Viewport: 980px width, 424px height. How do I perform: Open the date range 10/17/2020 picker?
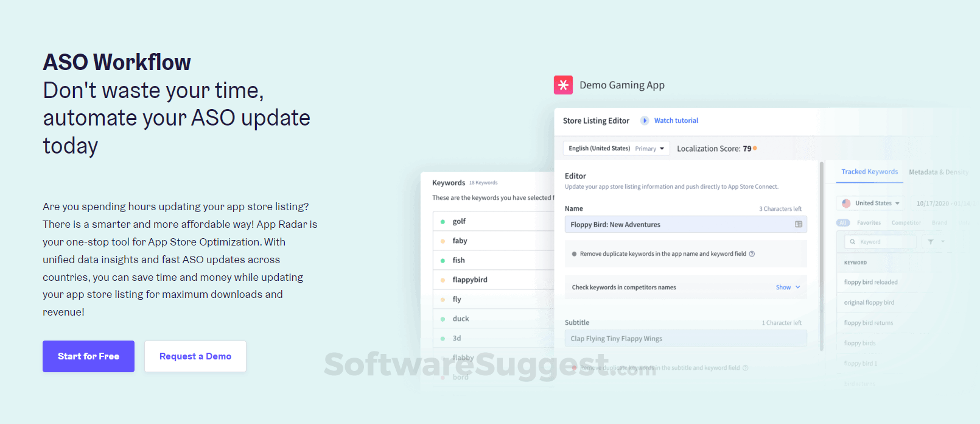tap(943, 203)
